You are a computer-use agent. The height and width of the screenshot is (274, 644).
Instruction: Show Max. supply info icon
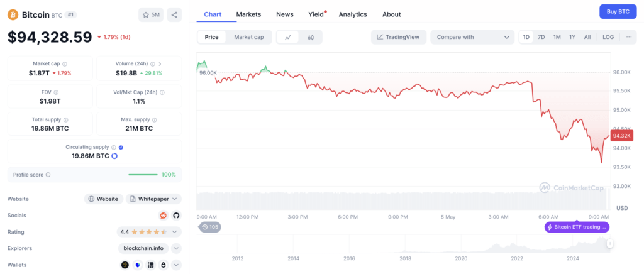(155, 120)
